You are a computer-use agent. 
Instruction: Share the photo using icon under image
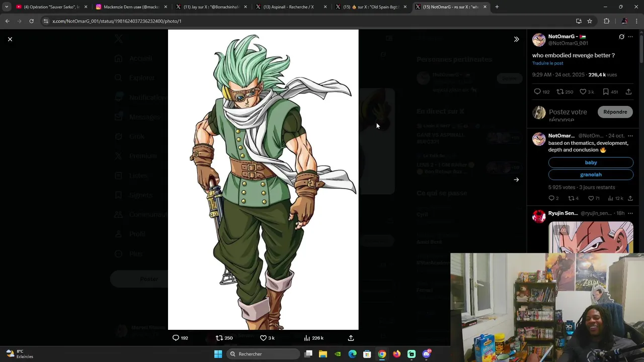[351, 338]
